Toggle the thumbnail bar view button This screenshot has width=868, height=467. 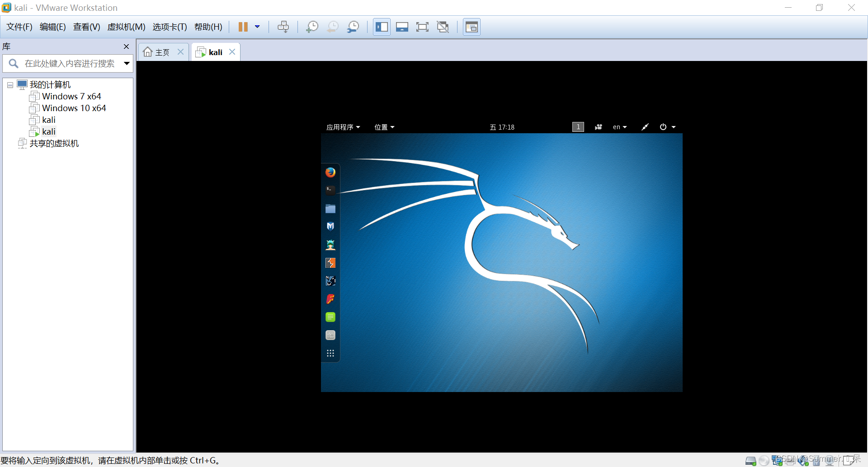(402, 27)
